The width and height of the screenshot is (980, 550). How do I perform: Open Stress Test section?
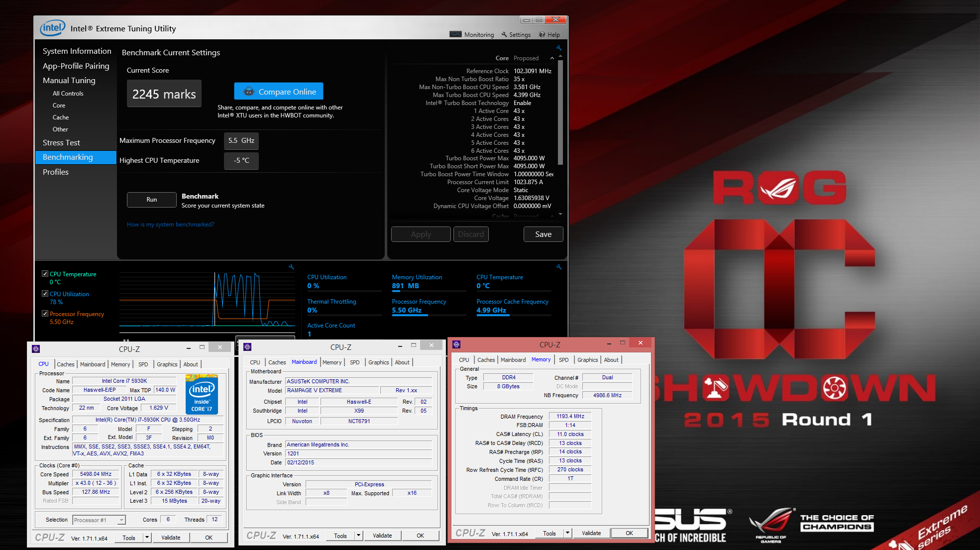coord(61,142)
